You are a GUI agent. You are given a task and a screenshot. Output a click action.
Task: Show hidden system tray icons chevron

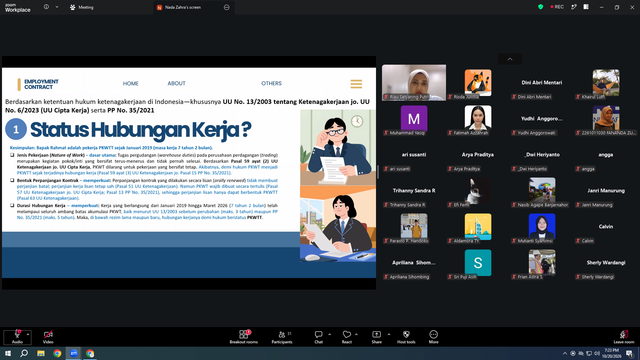click(x=564, y=353)
